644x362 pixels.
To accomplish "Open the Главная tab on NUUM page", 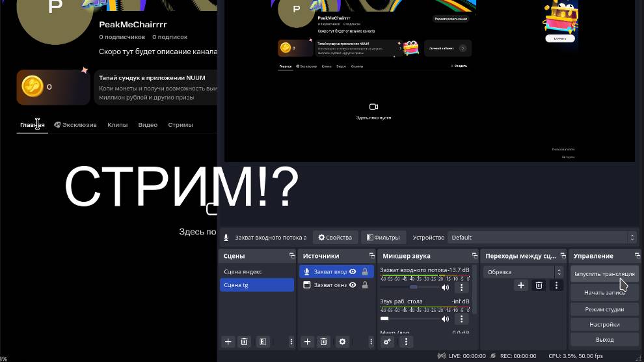I will pyautogui.click(x=33, y=125).
